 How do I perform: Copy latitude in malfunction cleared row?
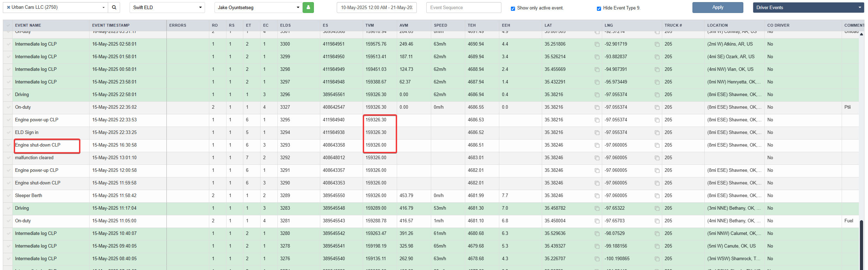pyautogui.click(x=597, y=158)
